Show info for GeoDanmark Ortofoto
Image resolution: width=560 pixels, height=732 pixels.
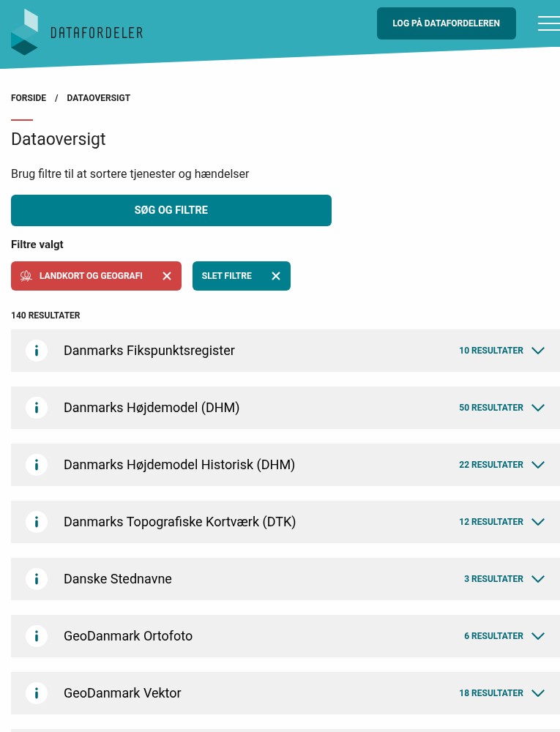37,636
